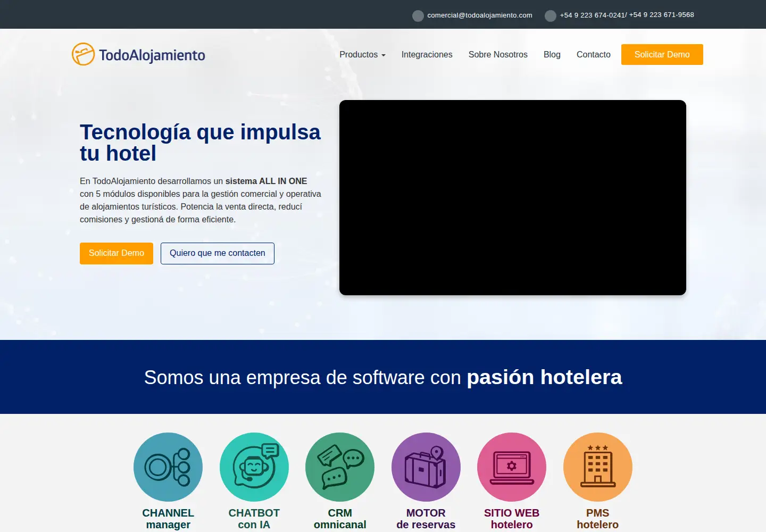This screenshot has width=766, height=532.
Task: Click the PMS hotelero label
Action: tap(598, 519)
